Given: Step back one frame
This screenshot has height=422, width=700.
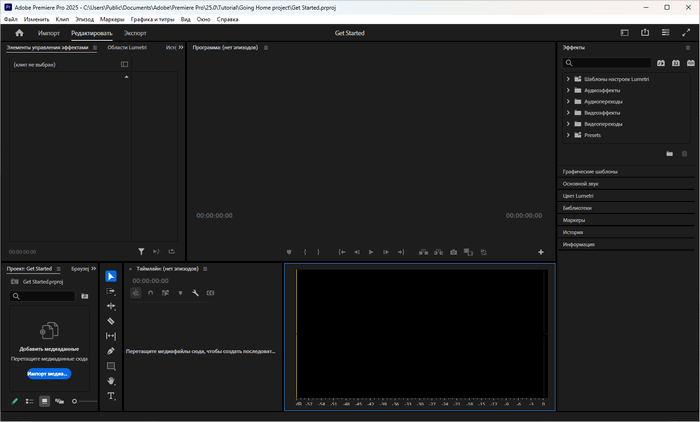Looking at the screenshot, I should pos(357,252).
